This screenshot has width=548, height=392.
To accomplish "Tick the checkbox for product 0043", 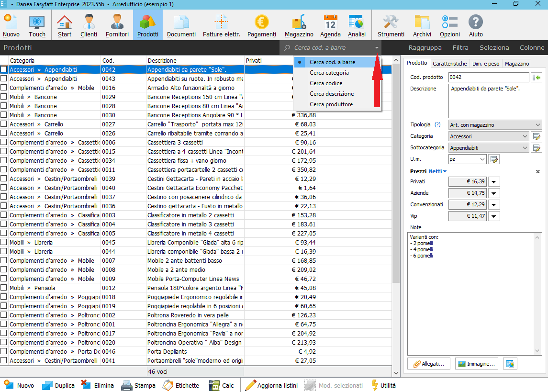I will click(3, 78).
